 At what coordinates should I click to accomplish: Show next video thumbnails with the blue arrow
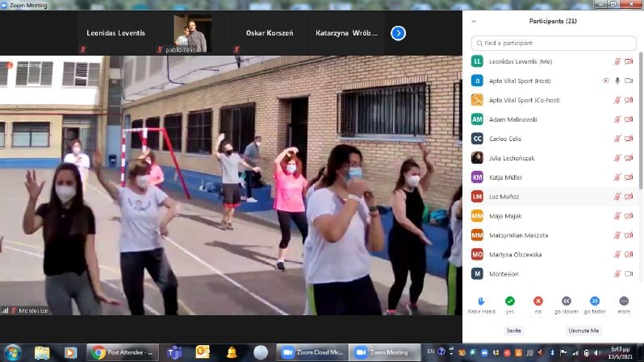(x=398, y=33)
